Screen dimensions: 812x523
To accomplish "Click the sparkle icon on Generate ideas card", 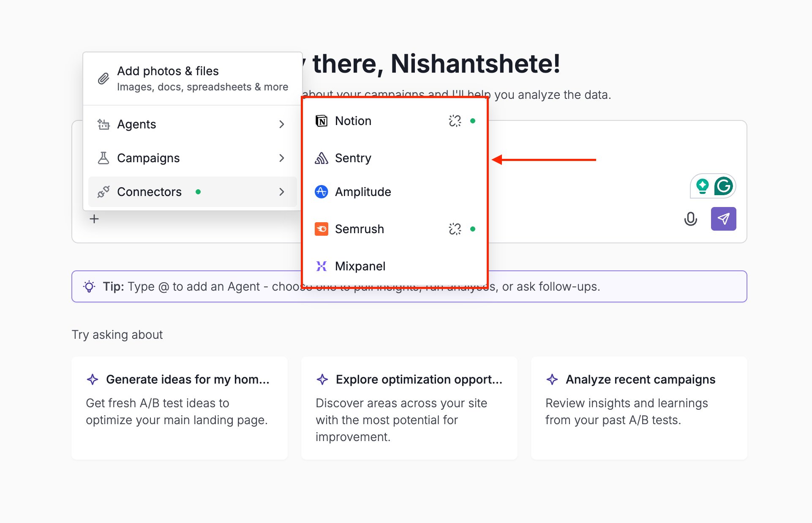I will coord(93,379).
